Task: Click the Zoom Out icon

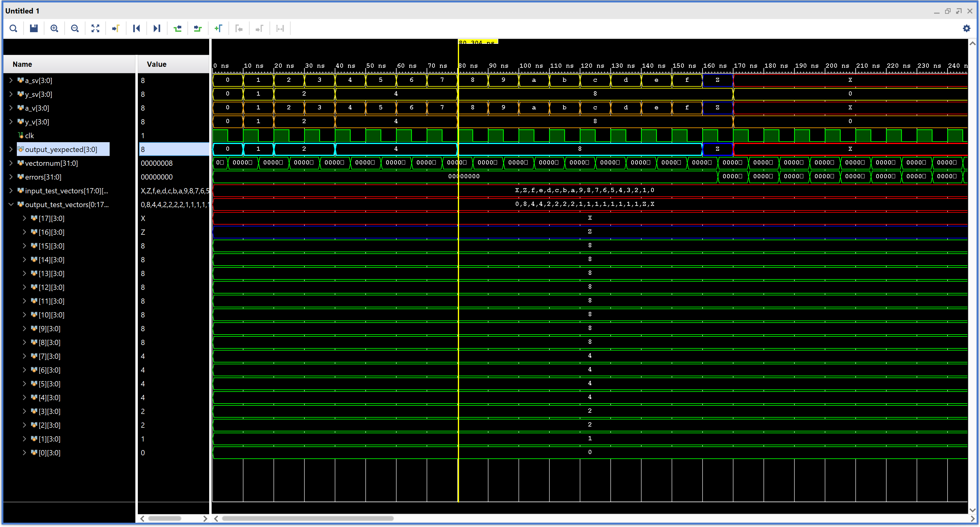Action: coord(75,28)
